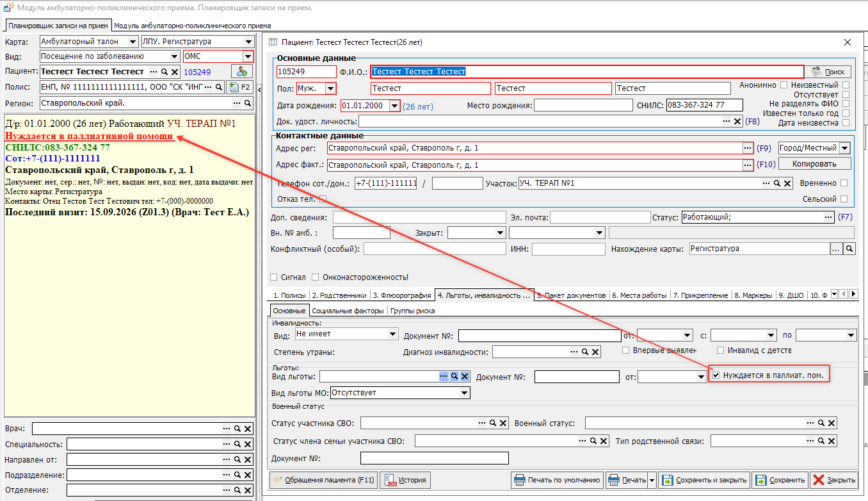Open Обращения пациента (F11)

(323, 480)
